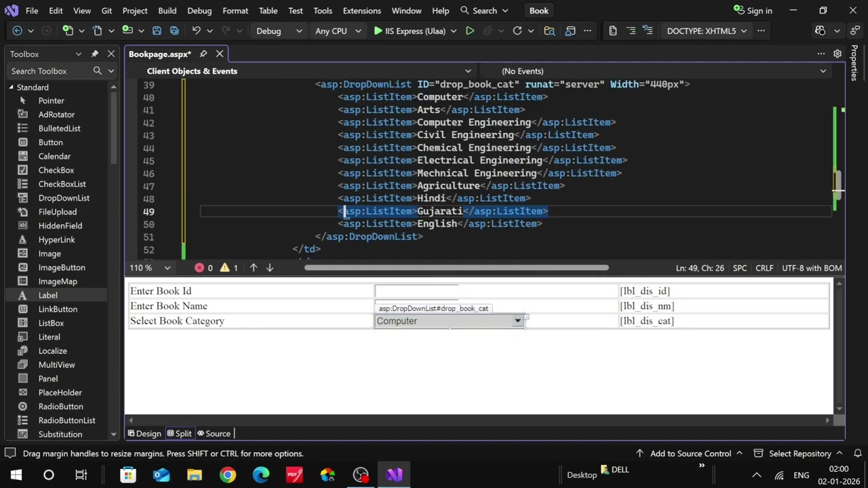Image resolution: width=868 pixels, height=488 pixels.
Task: Run with IIS Express (Ulaa)
Action: coord(409,30)
